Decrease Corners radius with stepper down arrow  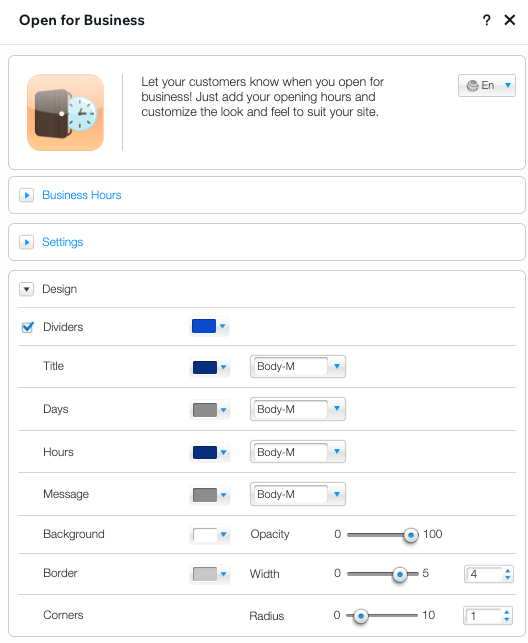[507, 619]
